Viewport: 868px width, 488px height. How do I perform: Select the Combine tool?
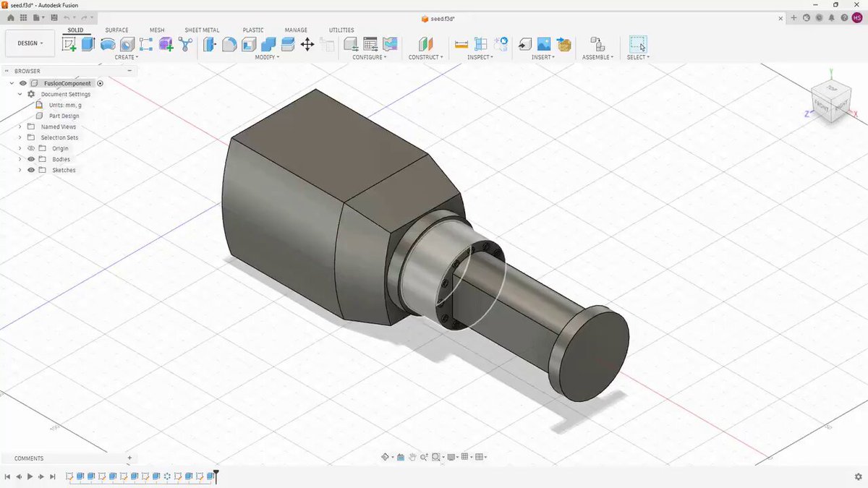pyautogui.click(x=268, y=44)
